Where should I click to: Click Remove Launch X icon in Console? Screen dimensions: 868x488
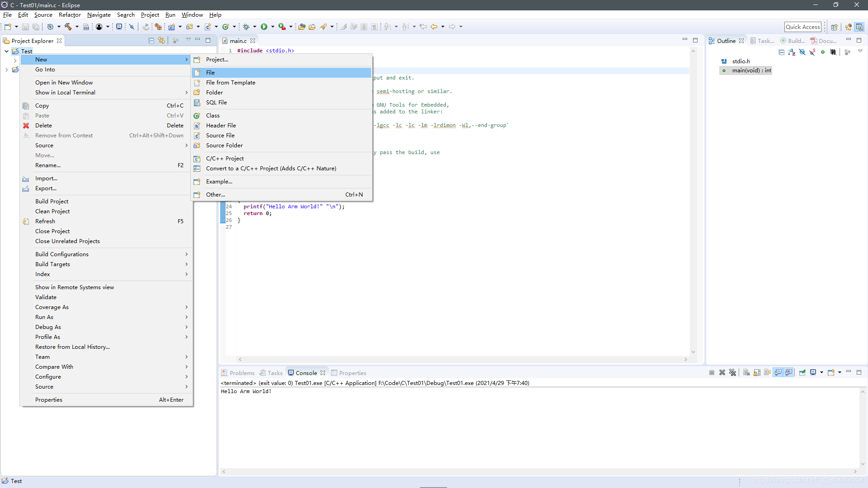tap(722, 372)
